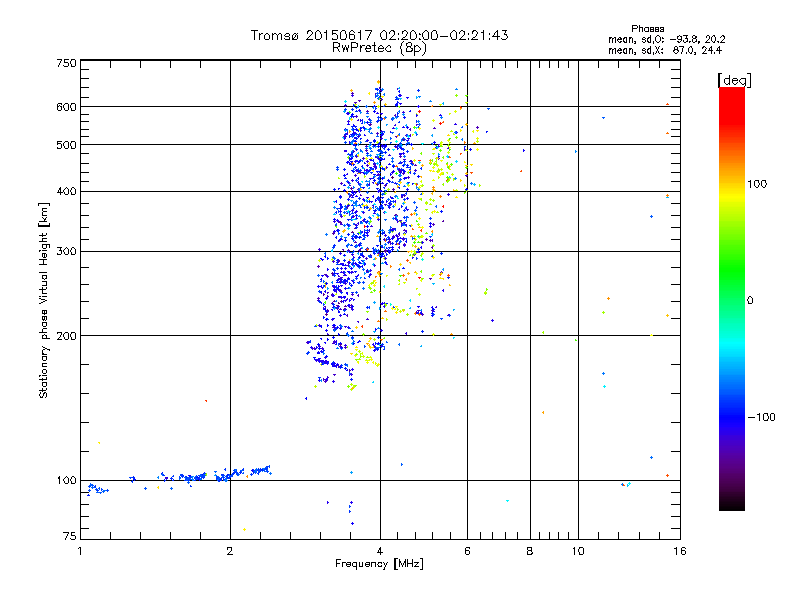Click the 'mean, sd,O: -93.8, 20.2' line
800x600 pixels.
tap(666, 40)
